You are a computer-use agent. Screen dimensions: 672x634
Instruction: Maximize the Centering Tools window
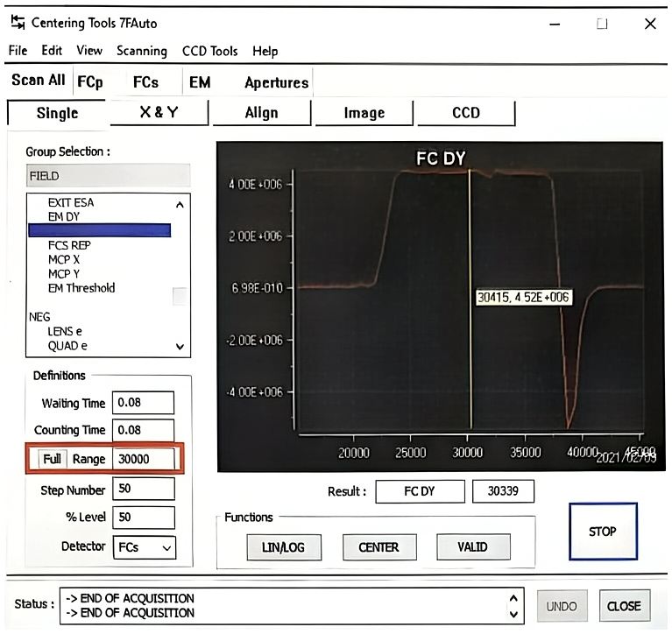602,24
